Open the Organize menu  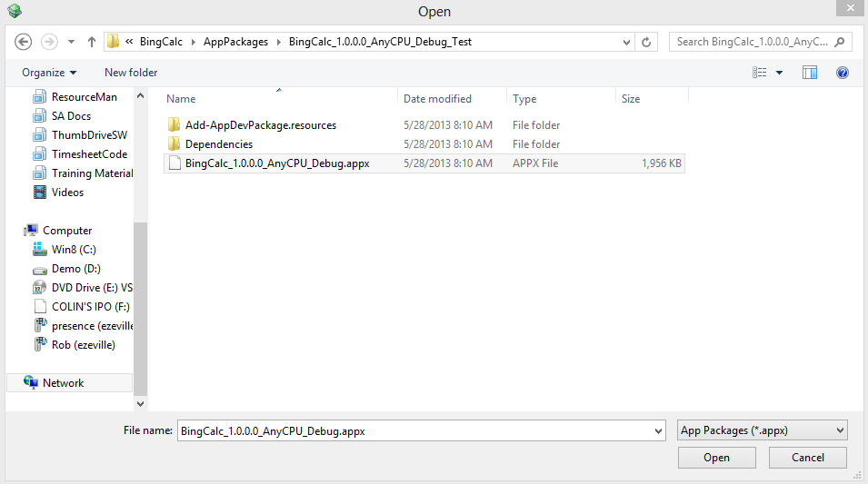click(x=49, y=73)
